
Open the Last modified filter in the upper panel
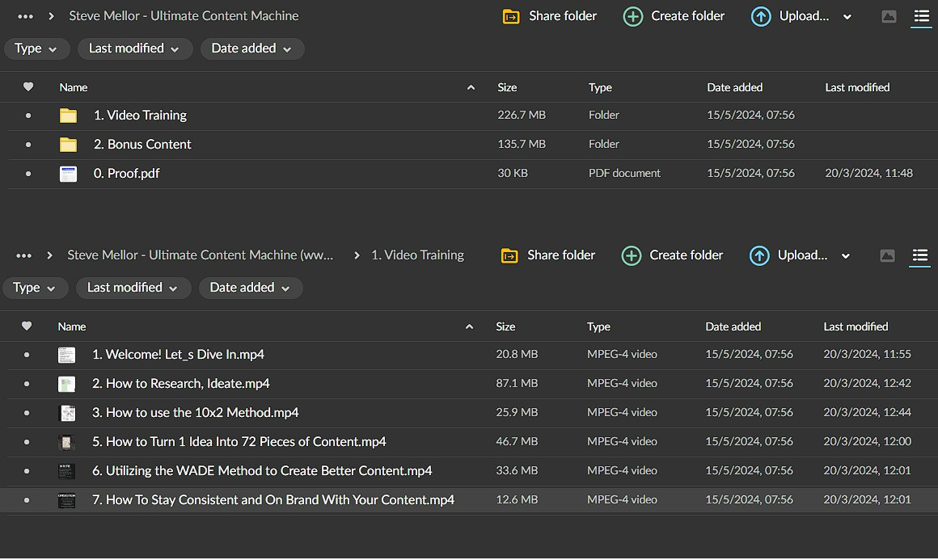[x=135, y=48]
